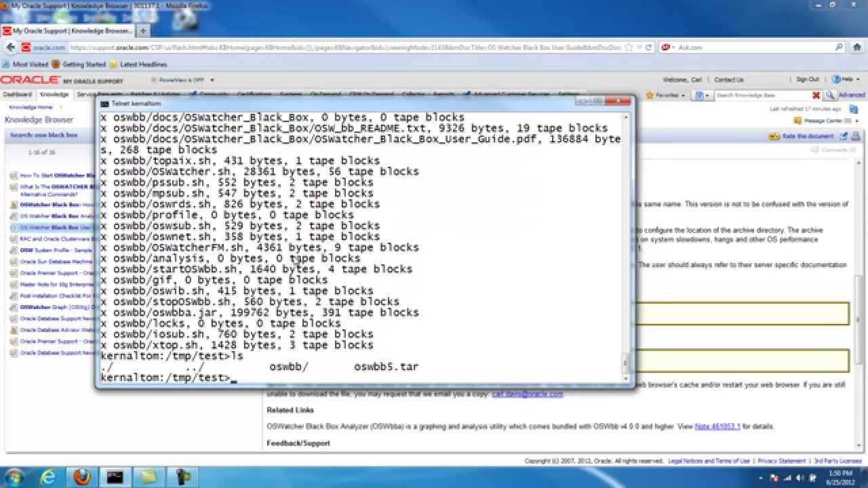Click the Telnet kernaltom title bar icon
The width and height of the screenshot is (868, 488).
point(104,103)
